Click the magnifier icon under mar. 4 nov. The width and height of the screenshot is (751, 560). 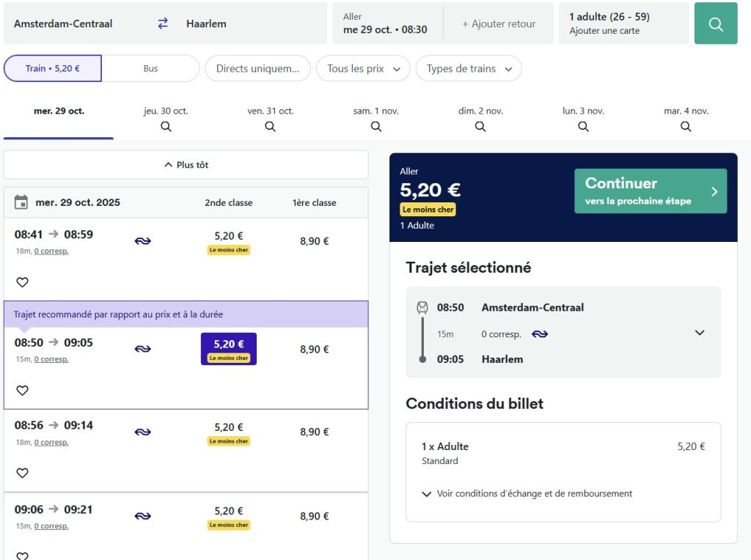tap(685, 126)
